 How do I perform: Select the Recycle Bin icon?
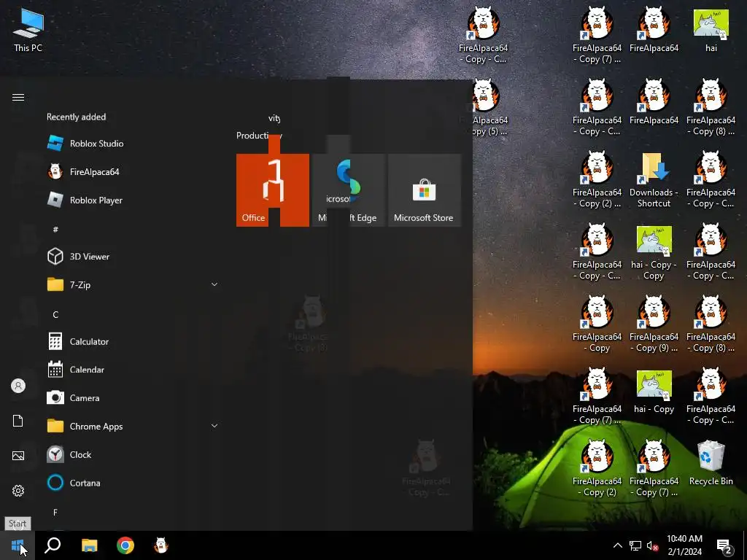[711, 463]
